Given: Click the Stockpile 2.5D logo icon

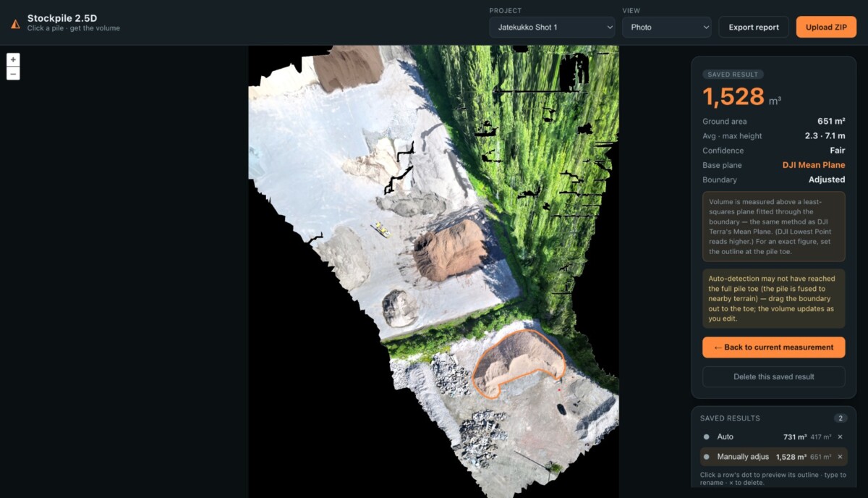Looking at the screenshot, I should click(15, 23).
